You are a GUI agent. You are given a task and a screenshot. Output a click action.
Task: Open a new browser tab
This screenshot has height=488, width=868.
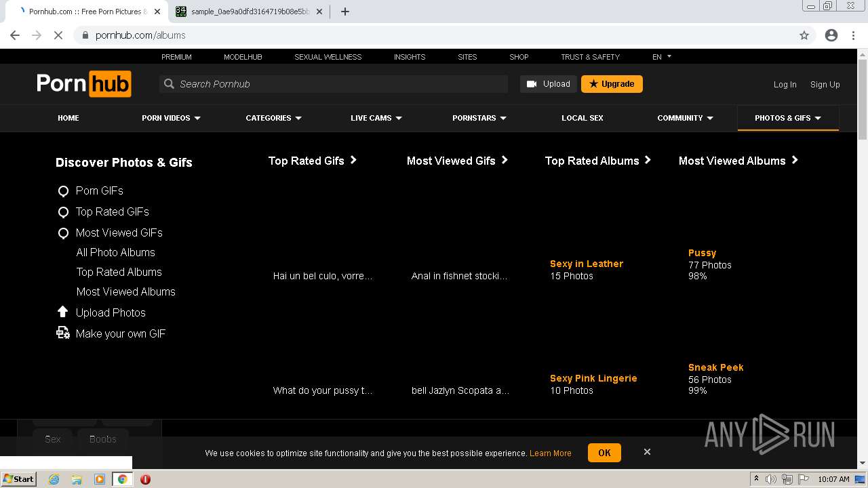345,12
